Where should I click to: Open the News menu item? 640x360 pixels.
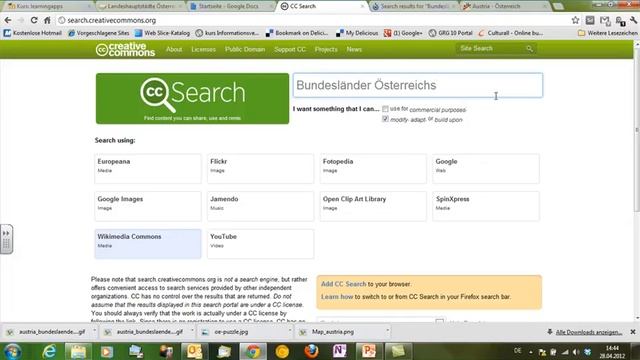354,49
